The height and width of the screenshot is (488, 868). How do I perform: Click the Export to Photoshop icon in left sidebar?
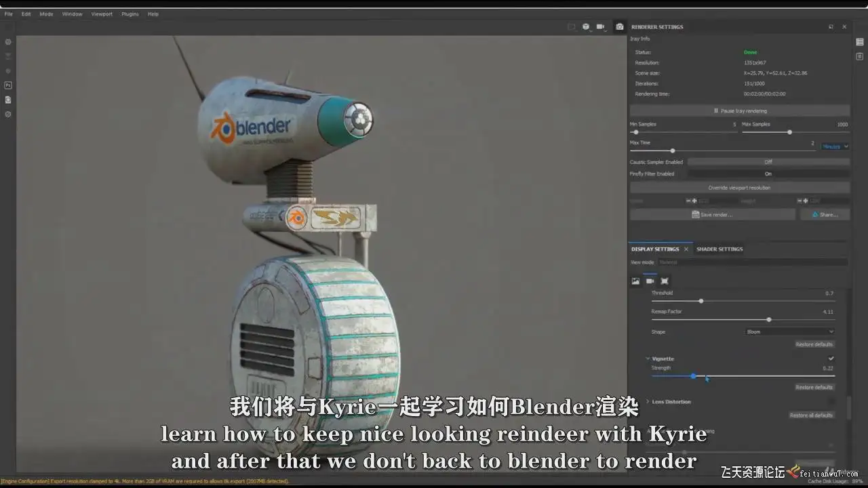pyautogui.click(x=8, y=85)
